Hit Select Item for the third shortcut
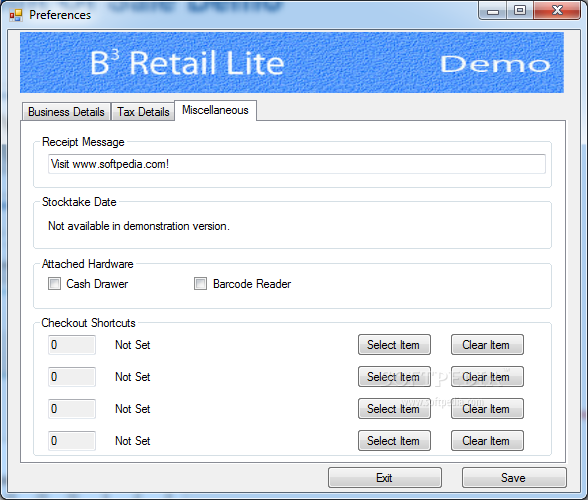 click(x=394, y=408)
